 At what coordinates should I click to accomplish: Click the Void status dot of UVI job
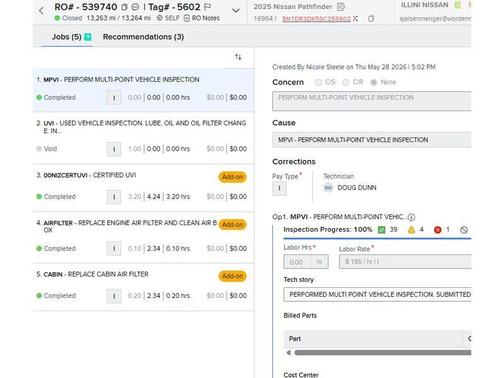click(x=39, y=149)
